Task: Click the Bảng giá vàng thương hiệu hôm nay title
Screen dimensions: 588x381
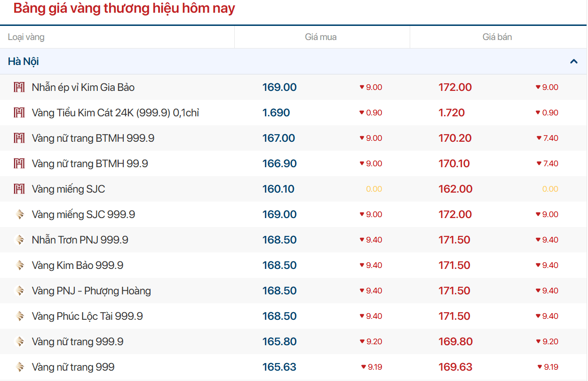Action: [x=124, y=8]
